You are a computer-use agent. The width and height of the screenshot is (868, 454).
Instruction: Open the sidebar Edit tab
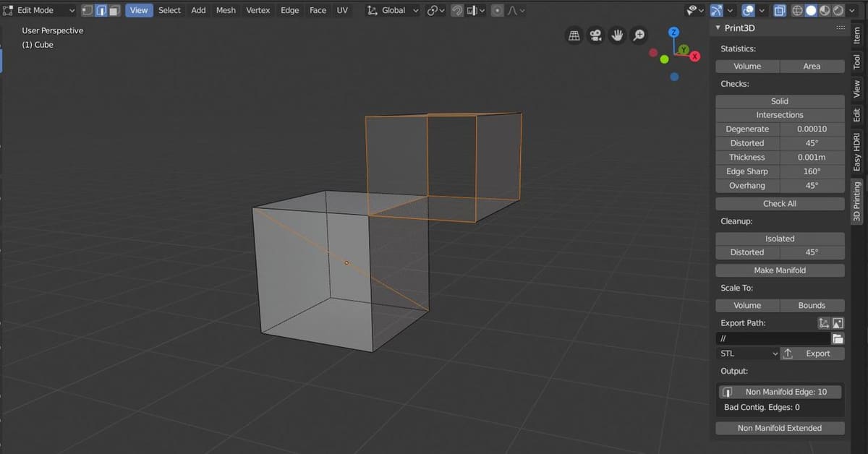tap(857, 116)
